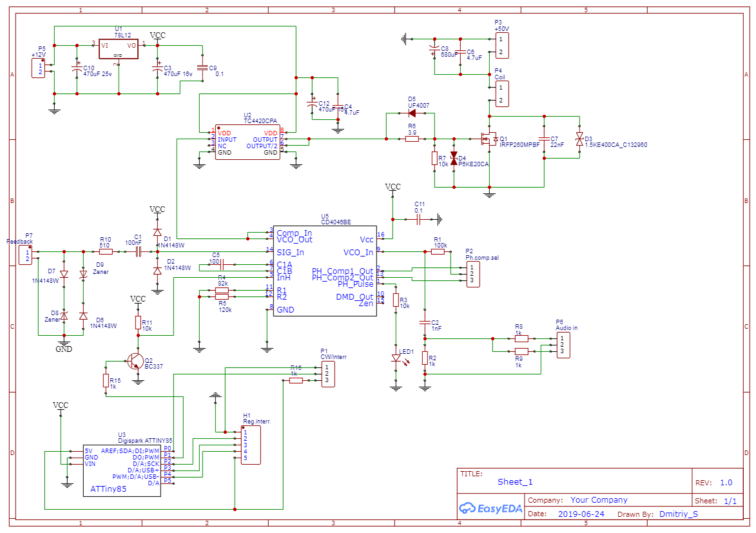Click the 'IRFP260MPBF' part label
This screenshot has width=756, height=533.
pos(519,145)
